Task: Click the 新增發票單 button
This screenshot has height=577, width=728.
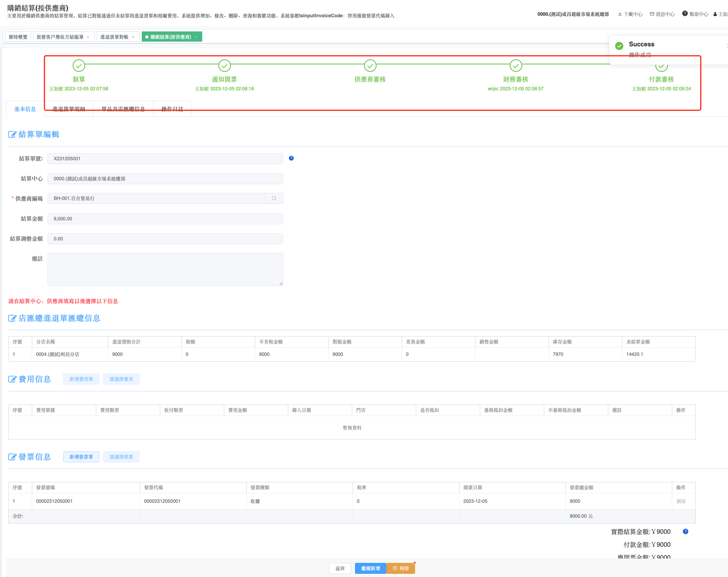Action: (81, 457)
